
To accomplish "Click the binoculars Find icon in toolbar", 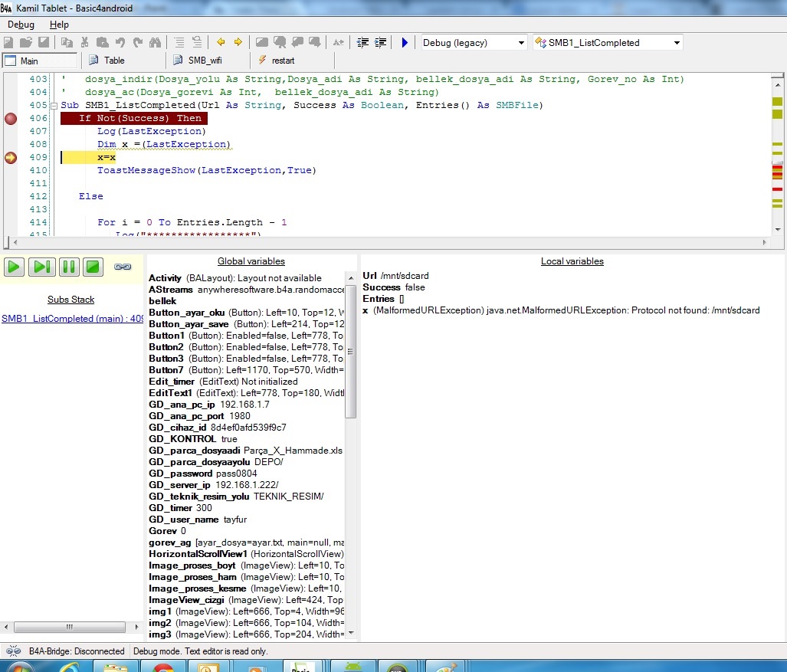I will [x=156, y=43].
